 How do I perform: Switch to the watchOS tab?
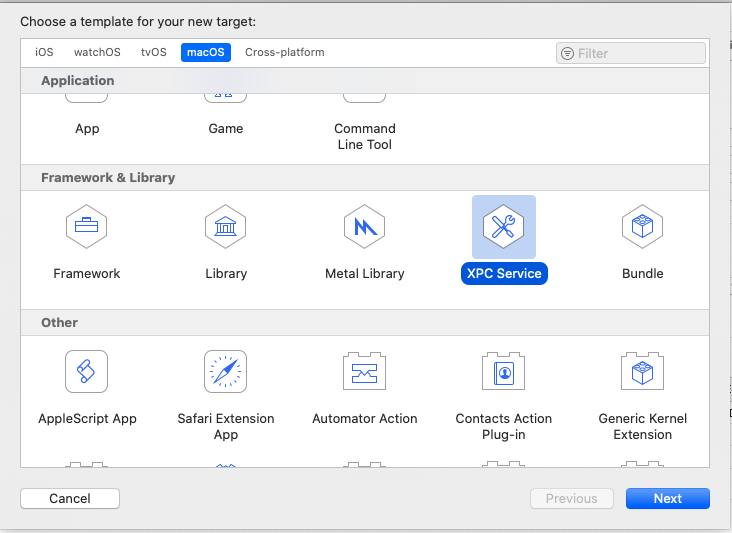tap(97, 52)
